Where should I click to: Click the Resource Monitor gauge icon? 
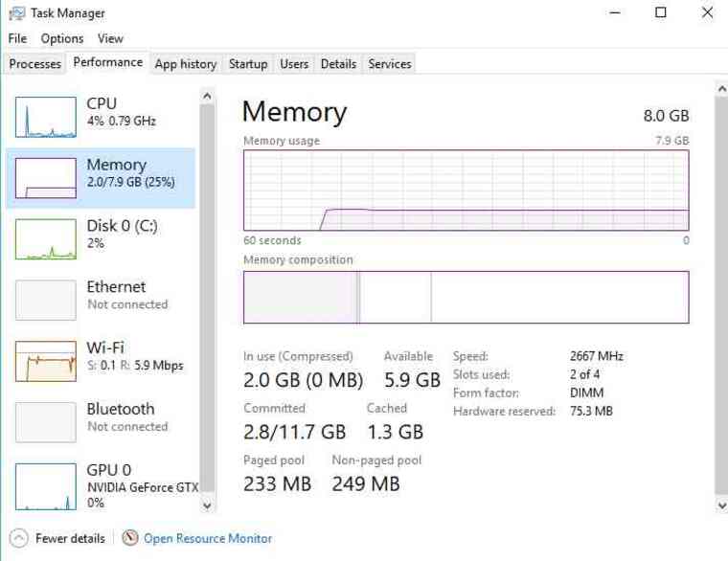click(x=130, y=538)
